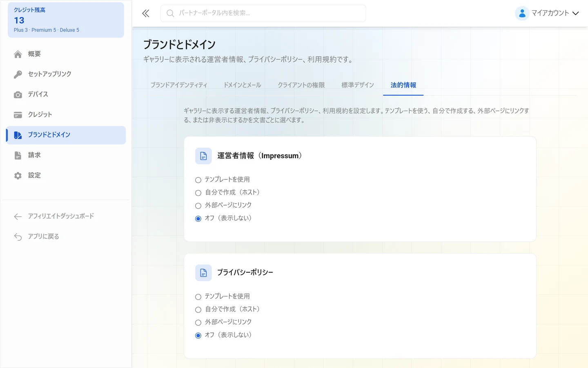Click the account avatar icon
588x368 pixels.
(522, 13)
